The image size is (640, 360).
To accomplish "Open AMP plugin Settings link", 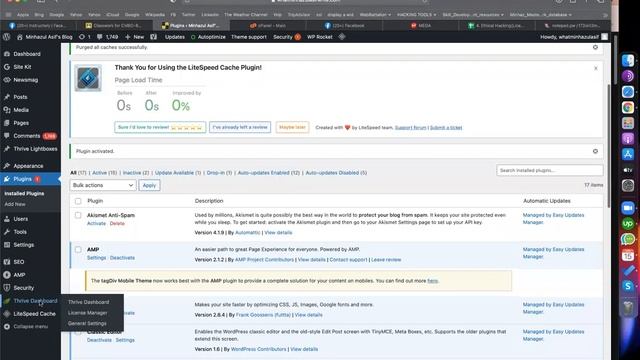I will click(96, 258).
